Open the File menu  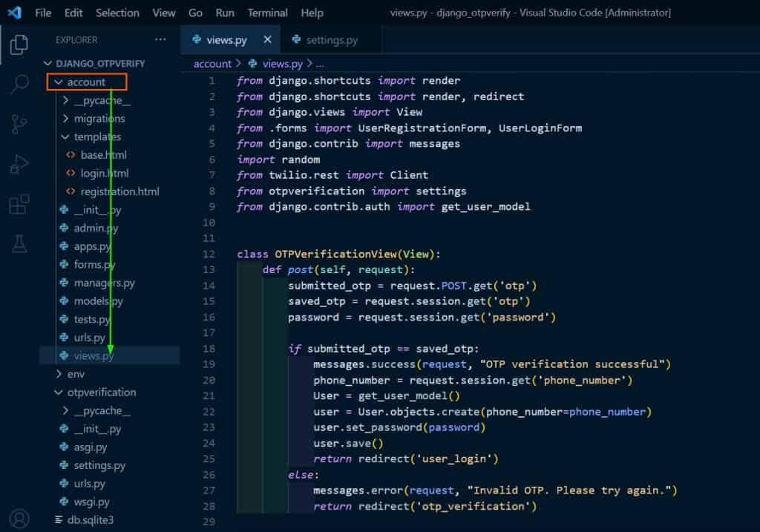click(43, 13)
